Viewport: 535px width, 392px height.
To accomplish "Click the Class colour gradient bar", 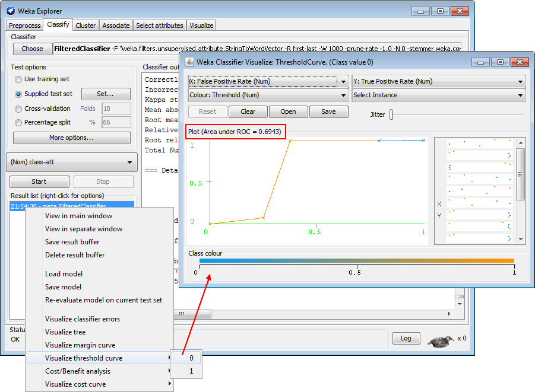I will point(356,260).
